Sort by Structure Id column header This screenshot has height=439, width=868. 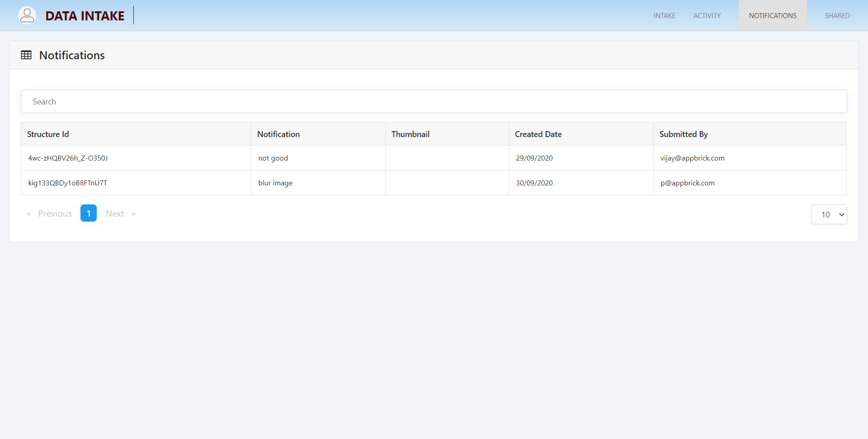pos(48,134)
